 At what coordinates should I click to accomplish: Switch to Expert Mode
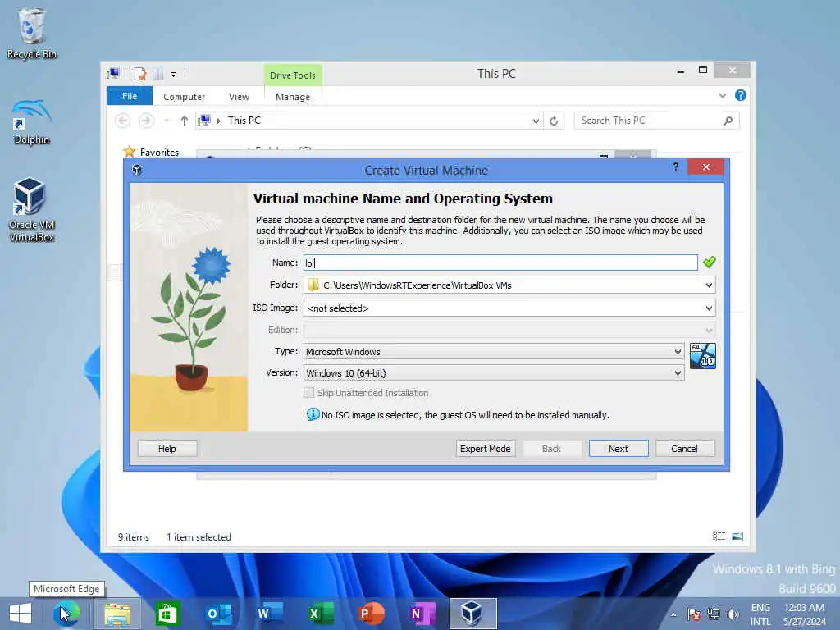[486, 449]
